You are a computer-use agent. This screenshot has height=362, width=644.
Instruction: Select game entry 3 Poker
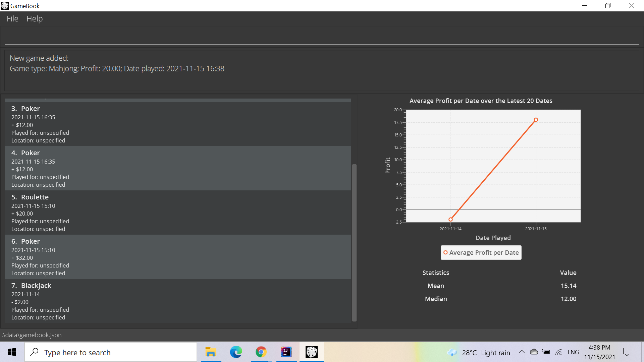click(x=178, y=124)
